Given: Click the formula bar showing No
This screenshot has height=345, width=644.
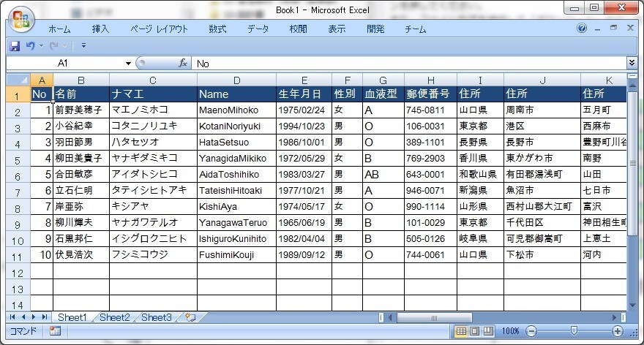Looking at the screenshot, I should coord(409,63).
